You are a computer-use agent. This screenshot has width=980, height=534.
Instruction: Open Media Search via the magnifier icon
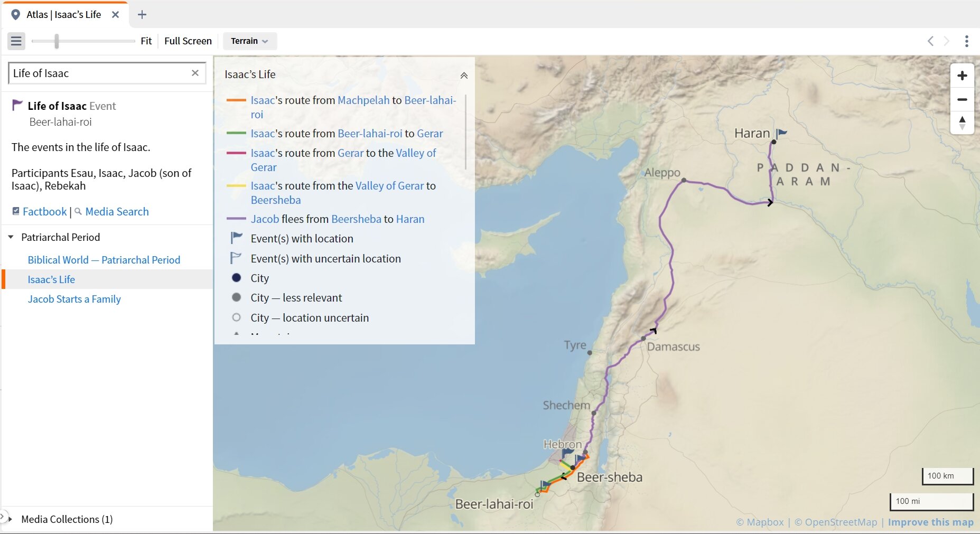click(x=78, y=211)
